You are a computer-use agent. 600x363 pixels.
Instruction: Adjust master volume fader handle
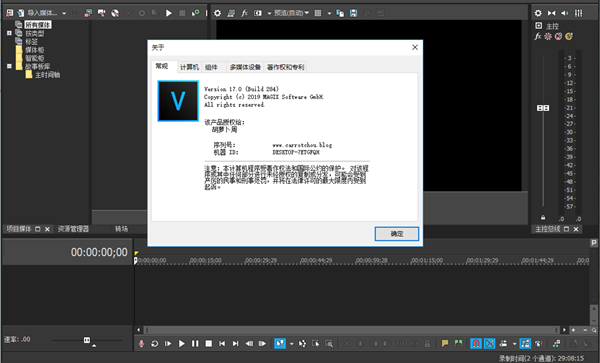click(543, 108)
